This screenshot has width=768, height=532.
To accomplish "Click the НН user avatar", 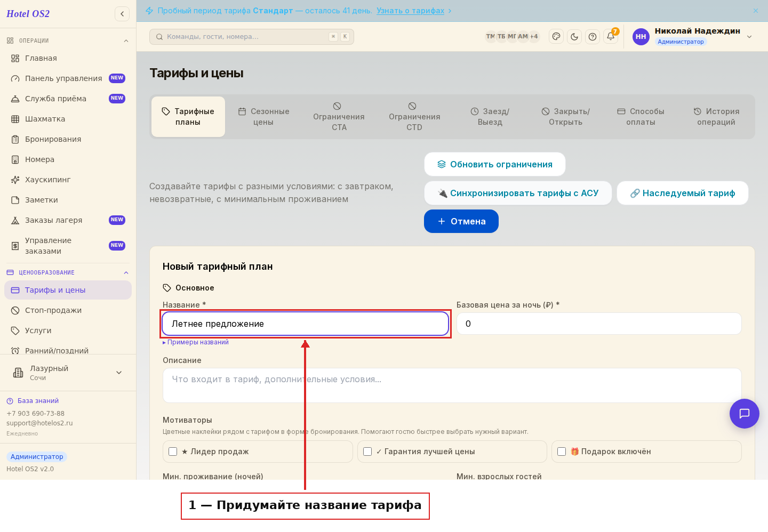I will click(641, 37).
